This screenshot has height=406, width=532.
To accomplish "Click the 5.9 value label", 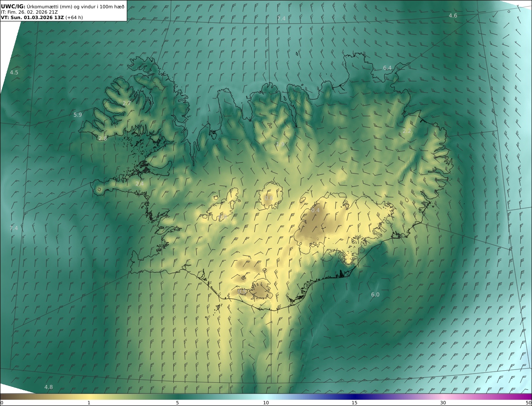I will point(78,115).
